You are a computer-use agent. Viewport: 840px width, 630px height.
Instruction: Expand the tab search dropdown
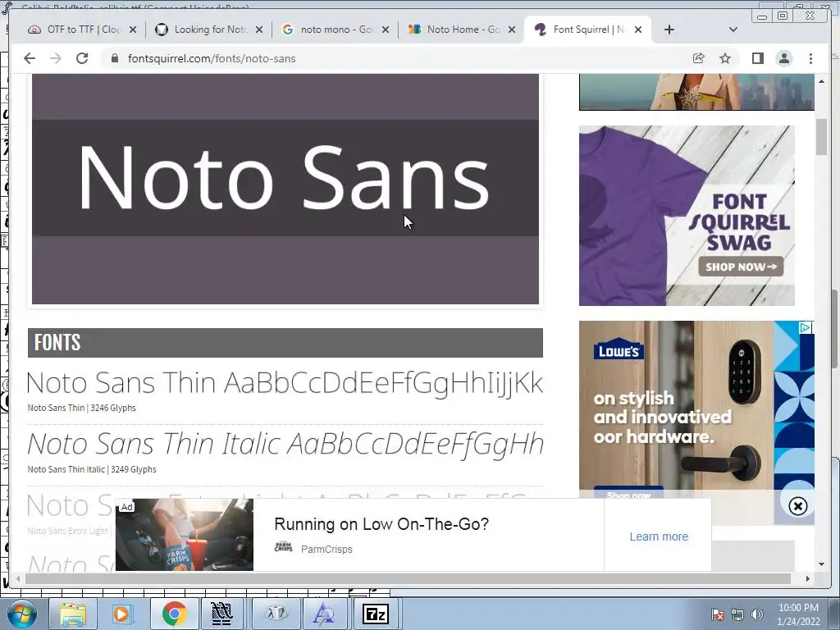click(x=733, y=30)
